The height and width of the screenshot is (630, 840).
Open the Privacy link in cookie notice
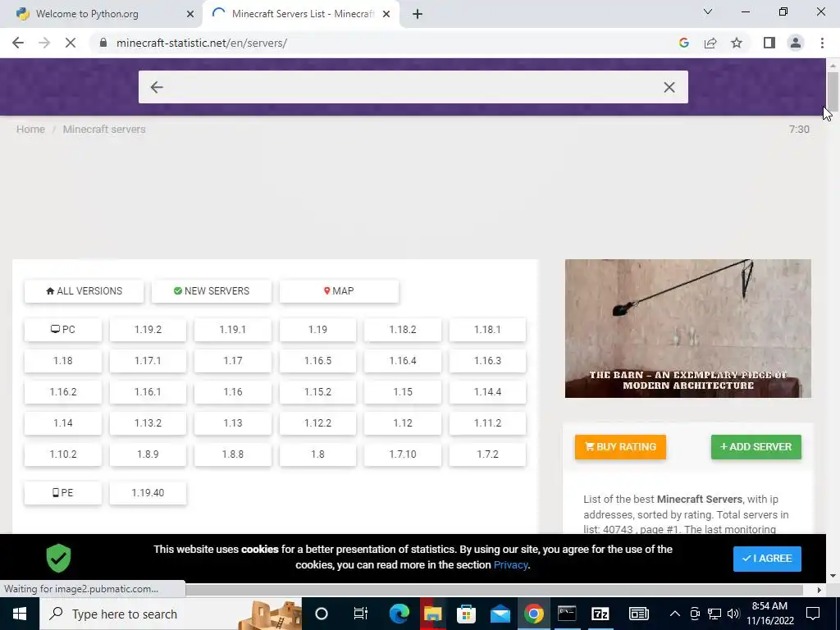coord(510,564)
